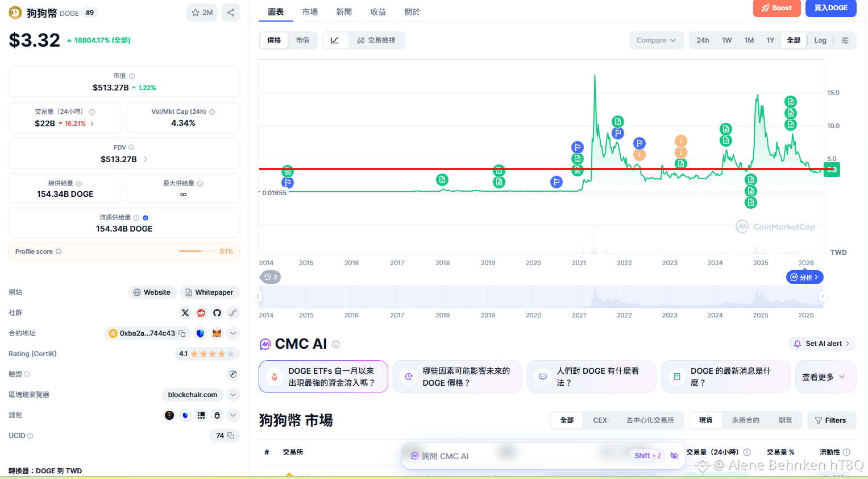Select the CEX exchanges tab
Image resolution: width=868 pixels, height=479 pixels.
[600, 420]
